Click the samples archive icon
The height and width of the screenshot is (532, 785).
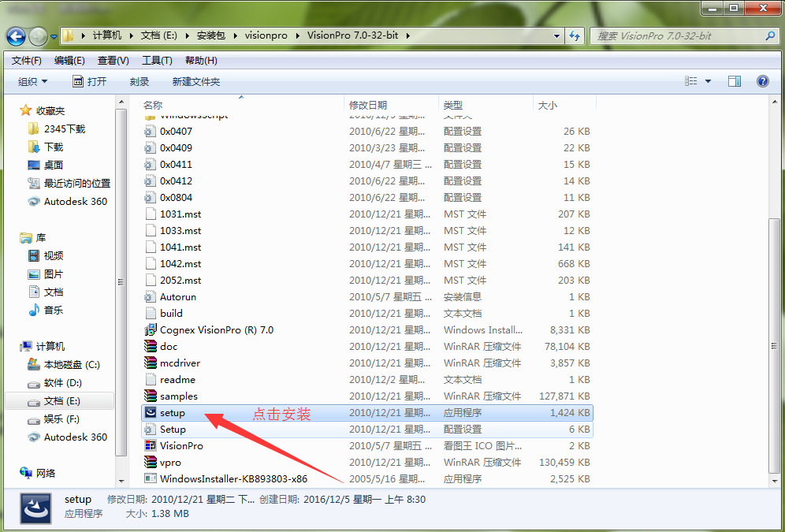click(x=151, y=396)
